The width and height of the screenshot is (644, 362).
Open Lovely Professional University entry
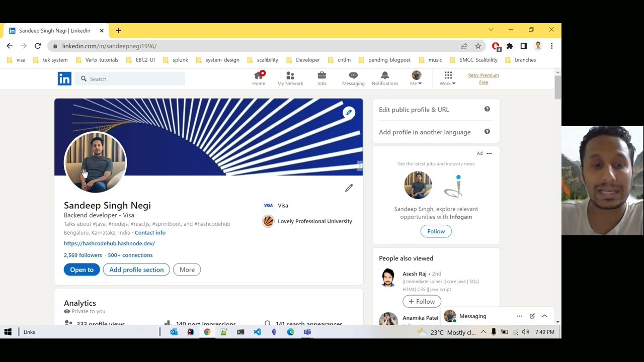coord(307,221)
